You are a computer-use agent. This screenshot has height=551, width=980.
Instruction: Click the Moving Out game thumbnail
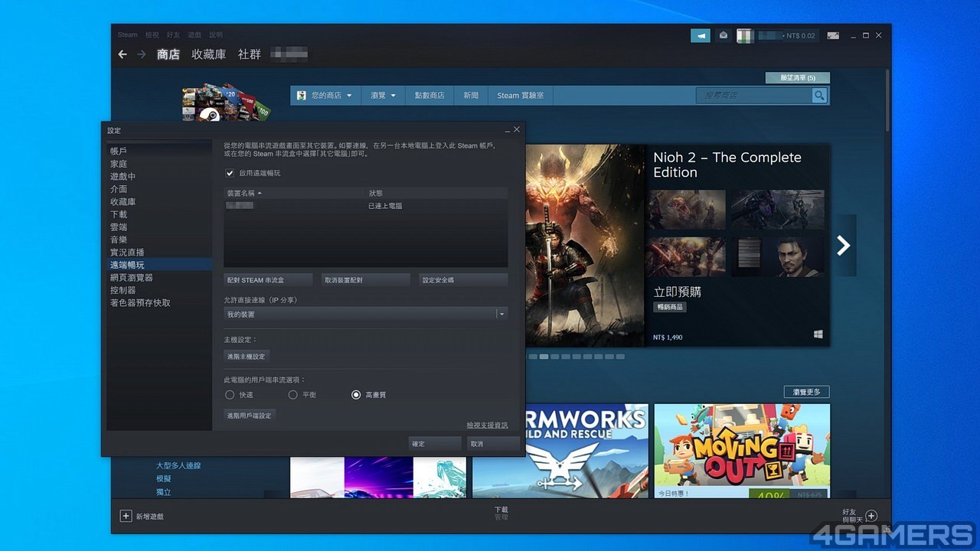tap(742, 451)
